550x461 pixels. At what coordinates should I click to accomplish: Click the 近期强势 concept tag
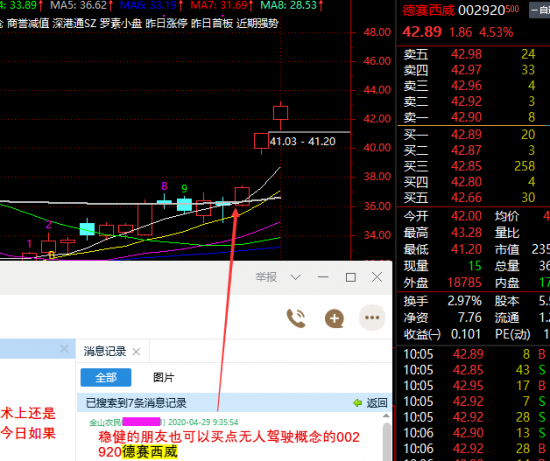[x=257, y=24]
